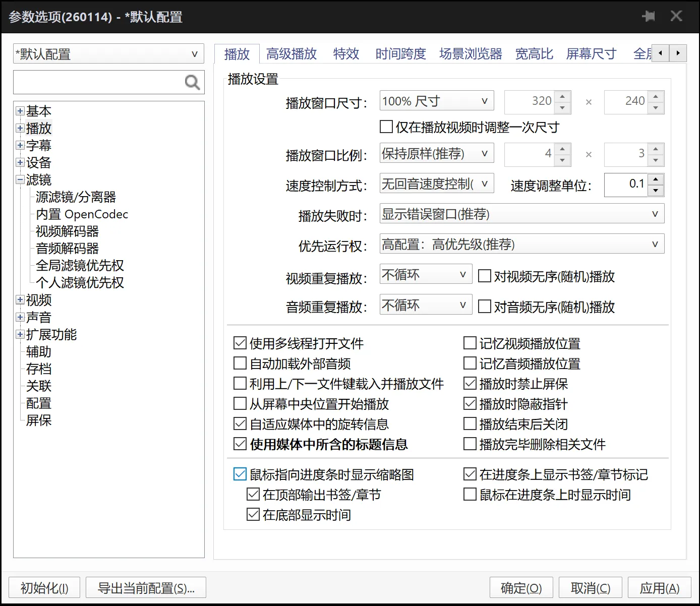Increment the 速度调整单位 value stepper

point(655,180)
